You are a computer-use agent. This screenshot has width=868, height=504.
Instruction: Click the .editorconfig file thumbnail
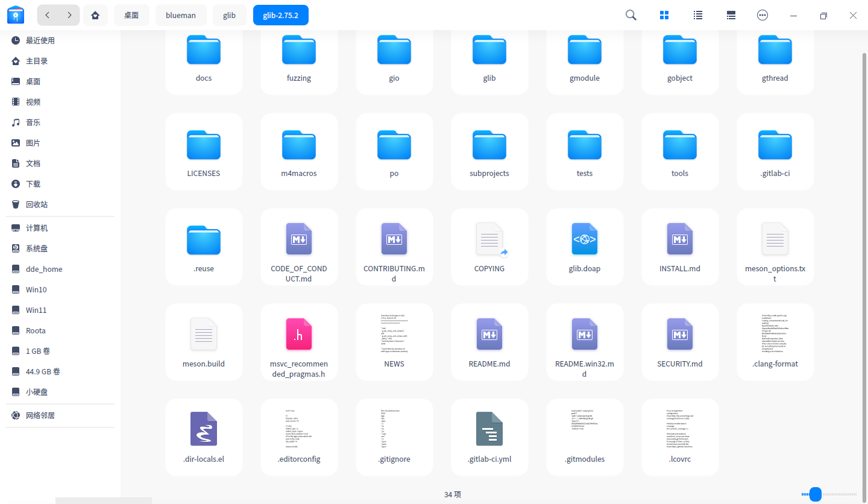[x=299, y=429]
